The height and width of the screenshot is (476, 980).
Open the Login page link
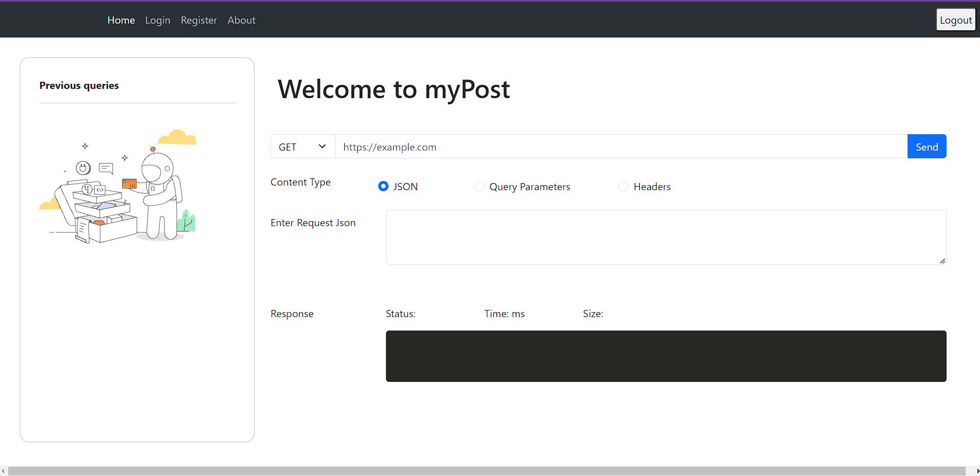point(158,20)
